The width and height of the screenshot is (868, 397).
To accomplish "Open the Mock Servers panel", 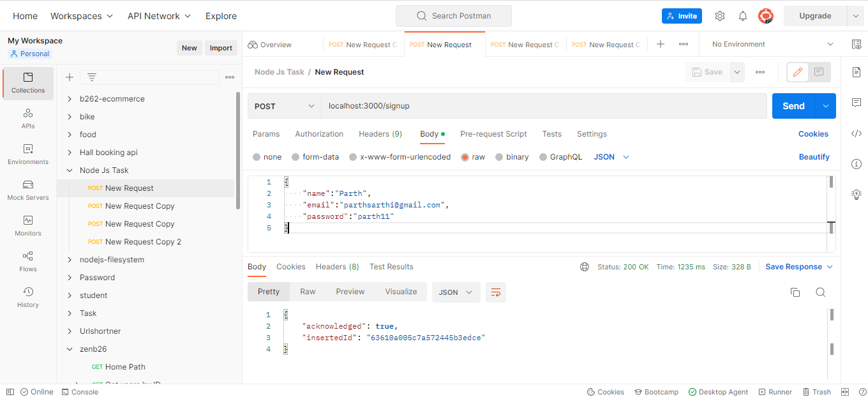I will click(x=27, y=189).
